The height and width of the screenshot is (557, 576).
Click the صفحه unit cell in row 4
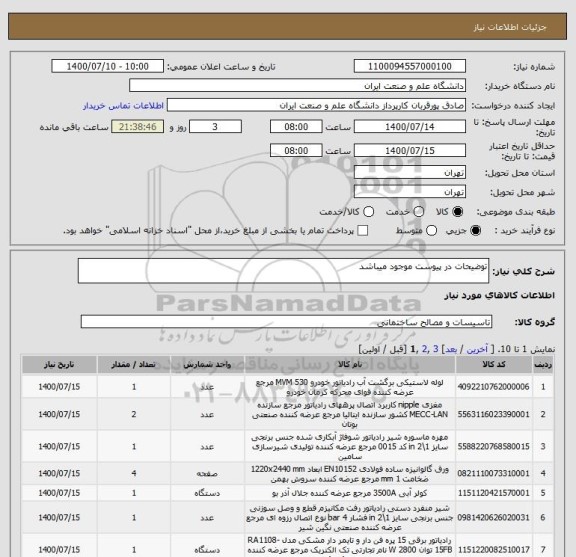(x=207, y=474)
